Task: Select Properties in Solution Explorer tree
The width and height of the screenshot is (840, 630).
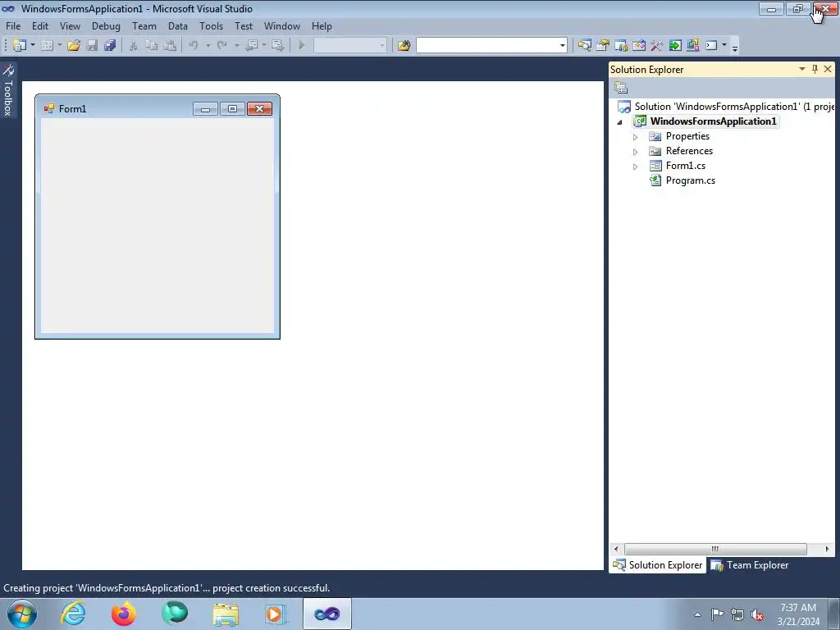Action: 687,136
